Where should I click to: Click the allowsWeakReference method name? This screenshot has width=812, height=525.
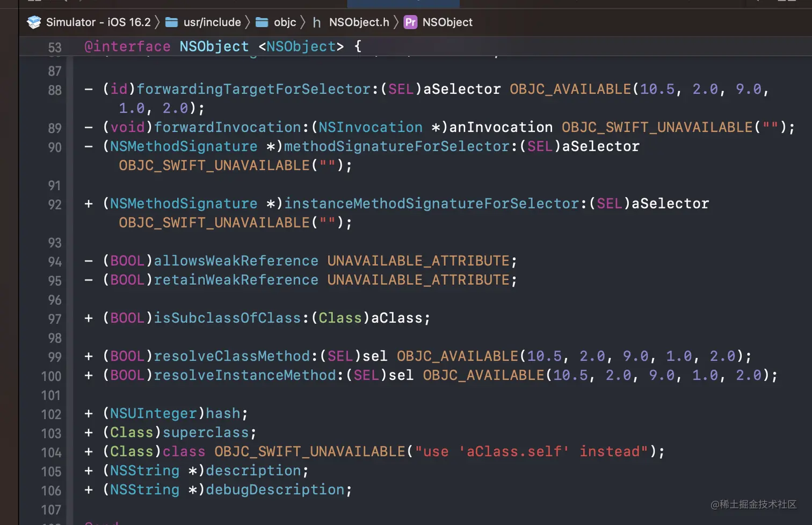click(x=236, y=261)
